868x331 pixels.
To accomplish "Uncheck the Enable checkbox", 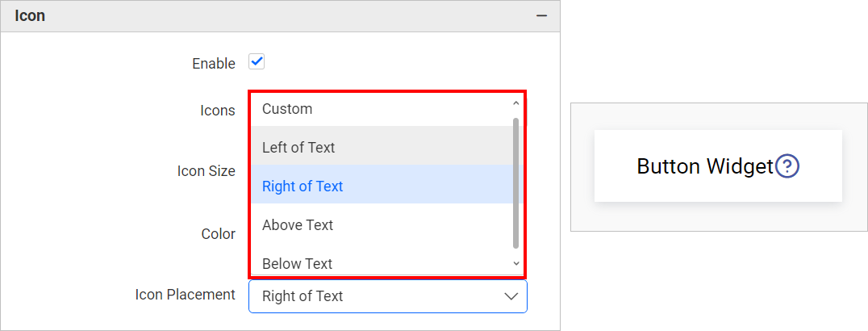I will point(257,62).
